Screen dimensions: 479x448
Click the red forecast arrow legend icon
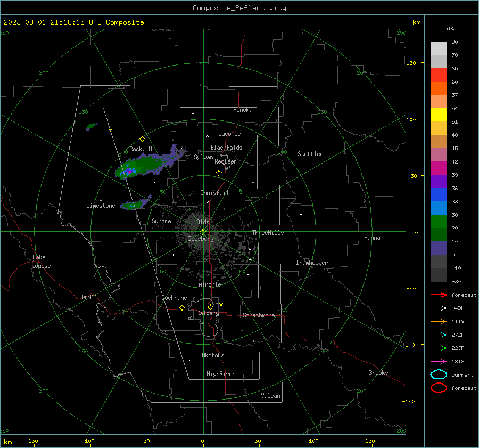pos(439,295)
